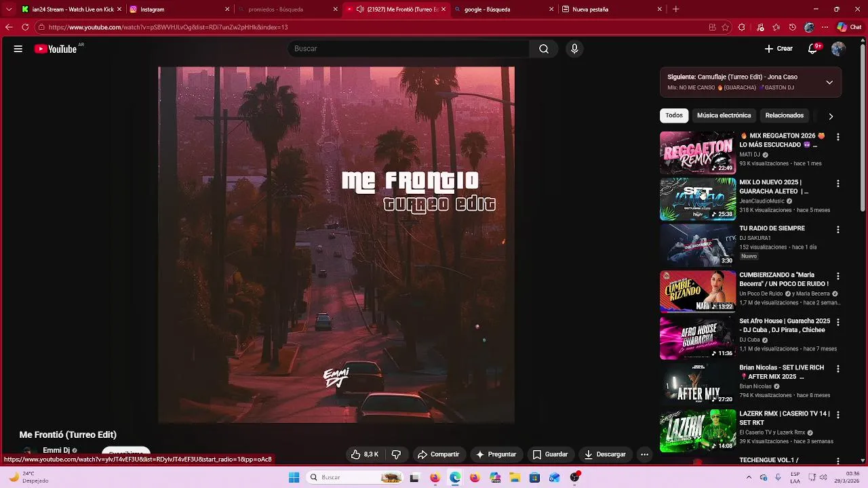Reload the page in browser toolbar
The image size is (868, 488).
25,27
